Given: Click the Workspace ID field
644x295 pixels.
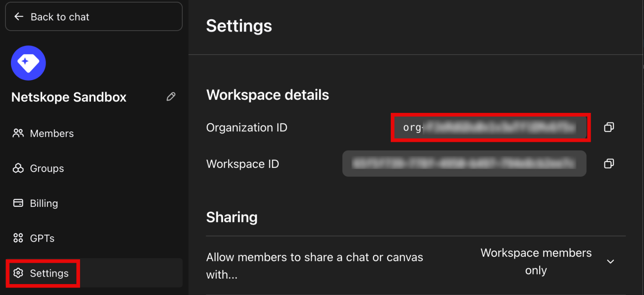Looking at the screenshot, I should 464,164.
